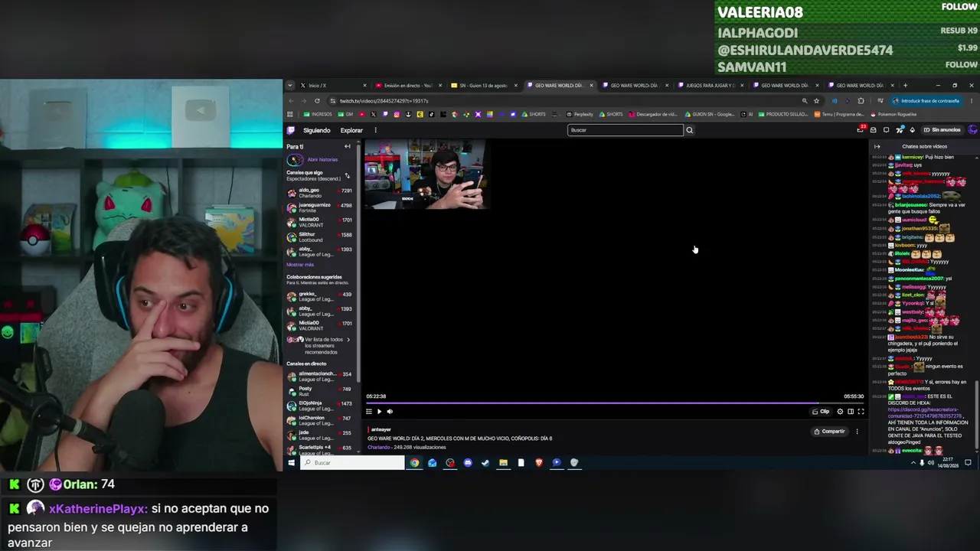Switch to the Inicio / X tab
Screen dimensions: 980x551
coord(333,86)
